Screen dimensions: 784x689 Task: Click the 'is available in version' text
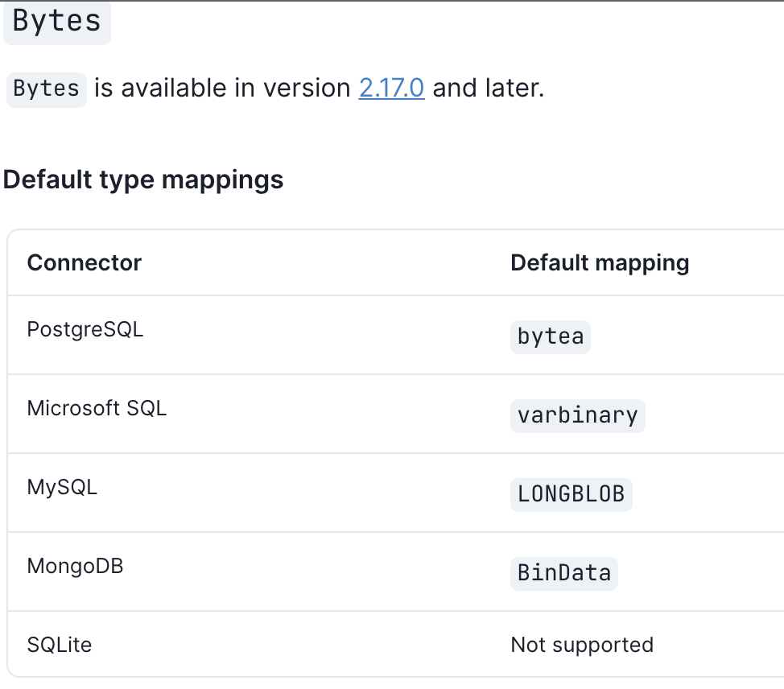[x=222, y=89]
